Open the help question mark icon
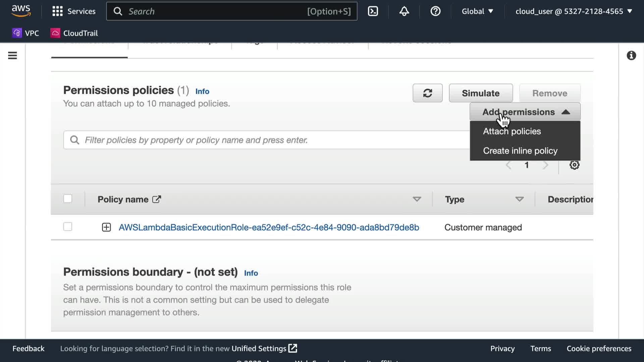This screenshot has height=362, width=644. click(x=435, y=11)
